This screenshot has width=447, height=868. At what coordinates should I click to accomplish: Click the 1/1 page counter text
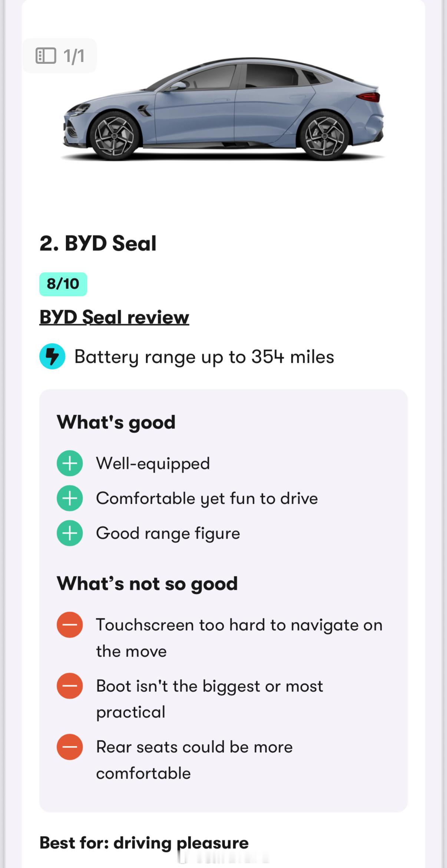pos(74,56)
